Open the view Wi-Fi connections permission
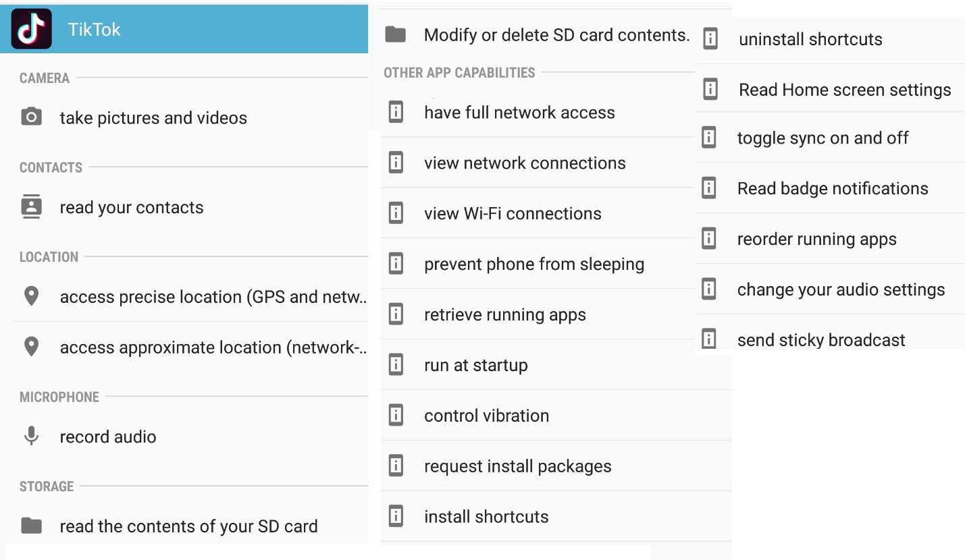 tap(556, 213)
